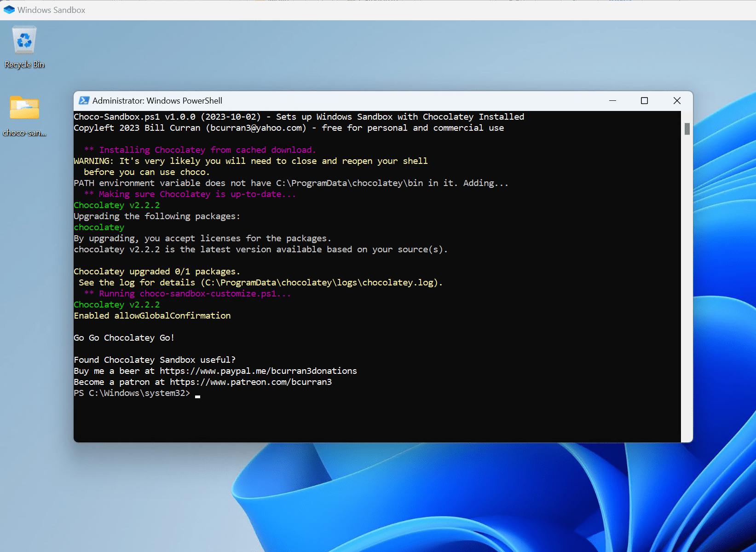
Task: Select the Recycle Bin trash symbol
Action: [24, 41]
